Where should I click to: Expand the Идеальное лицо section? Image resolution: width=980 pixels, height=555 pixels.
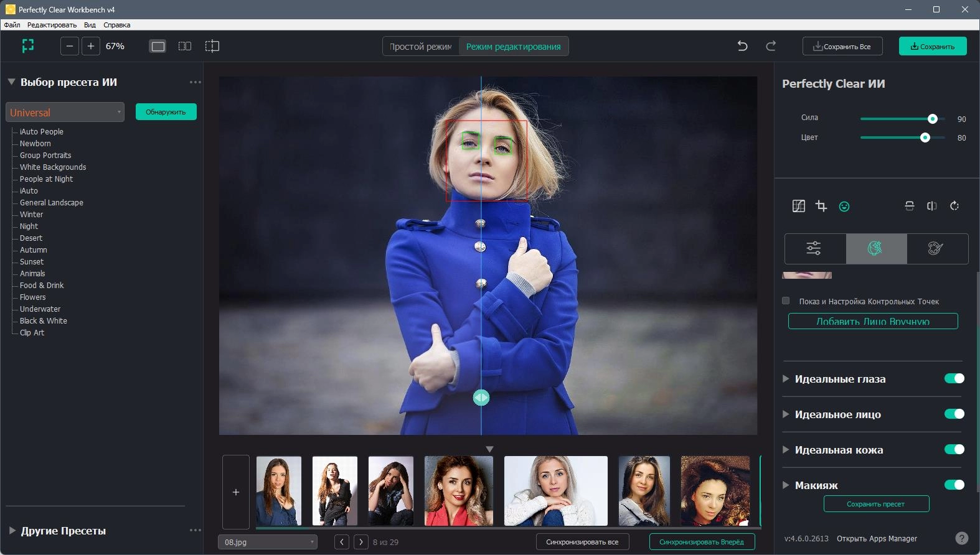pos(786,414)
